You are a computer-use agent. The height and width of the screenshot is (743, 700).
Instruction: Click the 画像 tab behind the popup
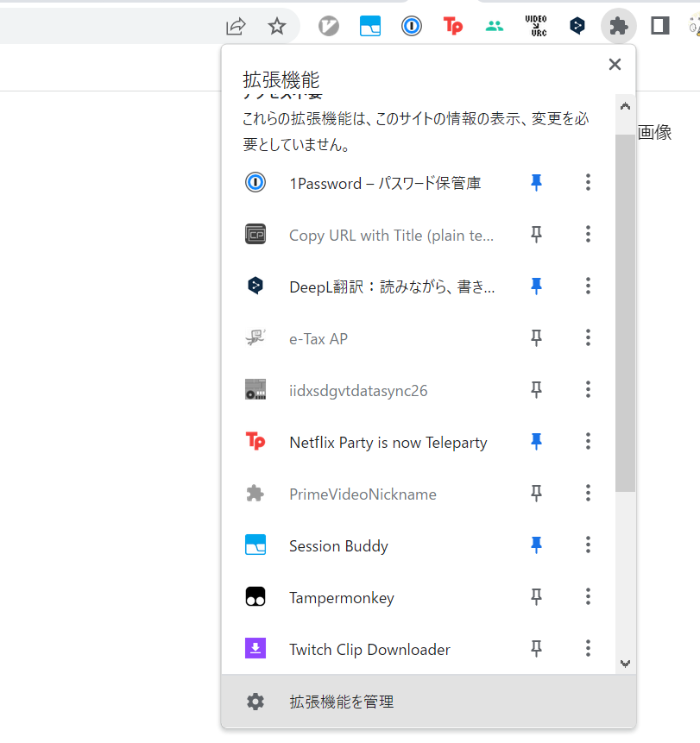[654, 132]
